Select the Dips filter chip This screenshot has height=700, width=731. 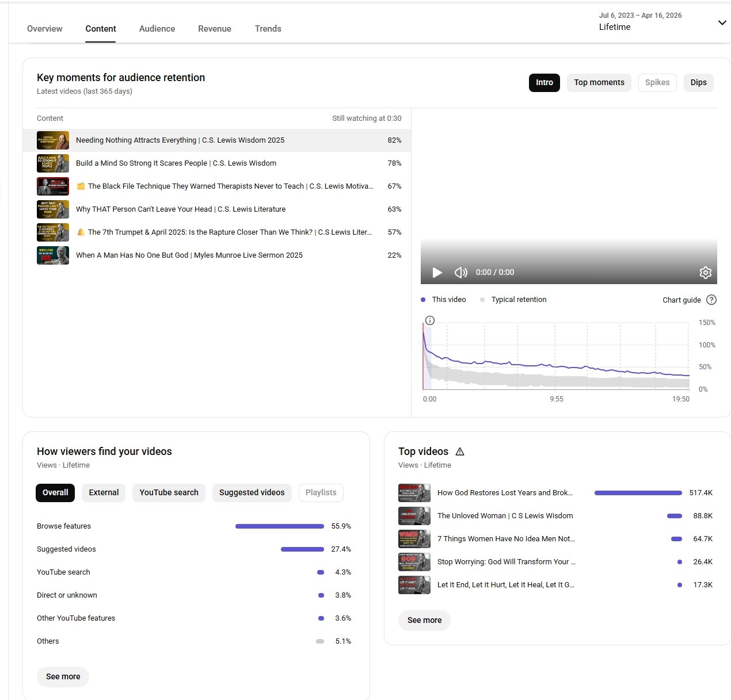pos(698,83)
